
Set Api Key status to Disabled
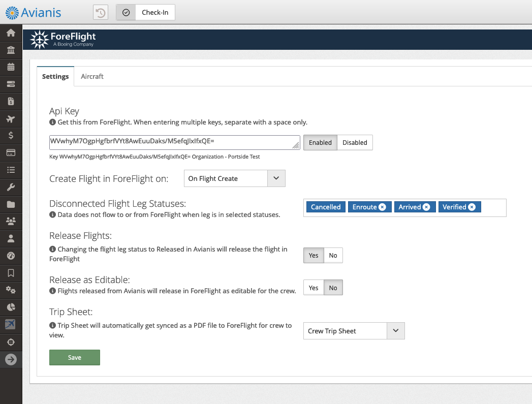point(355,143)
